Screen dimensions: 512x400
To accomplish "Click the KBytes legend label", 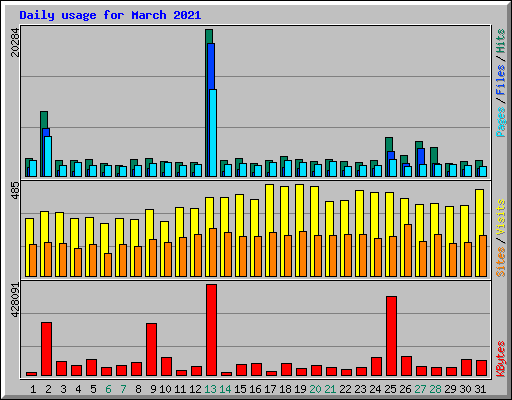I will [500, 359].
